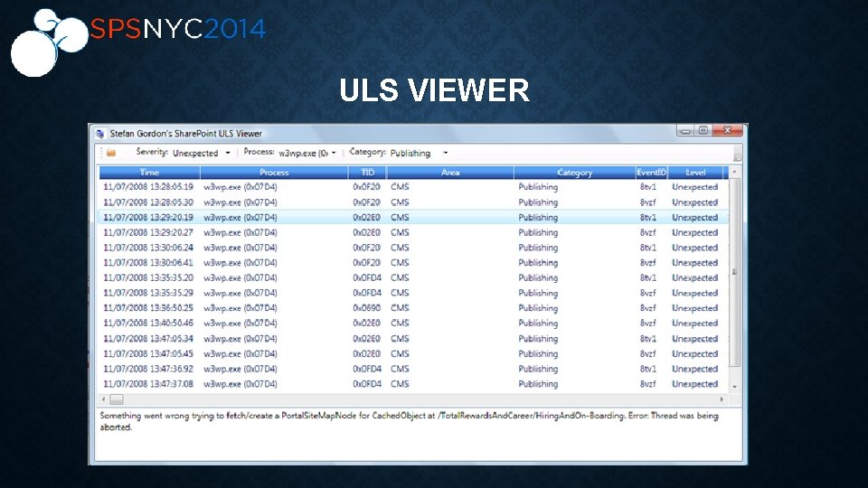This screenshot has height=488, width=868.
Task: Sort by the Area column header
Action: tap(450, 172)
